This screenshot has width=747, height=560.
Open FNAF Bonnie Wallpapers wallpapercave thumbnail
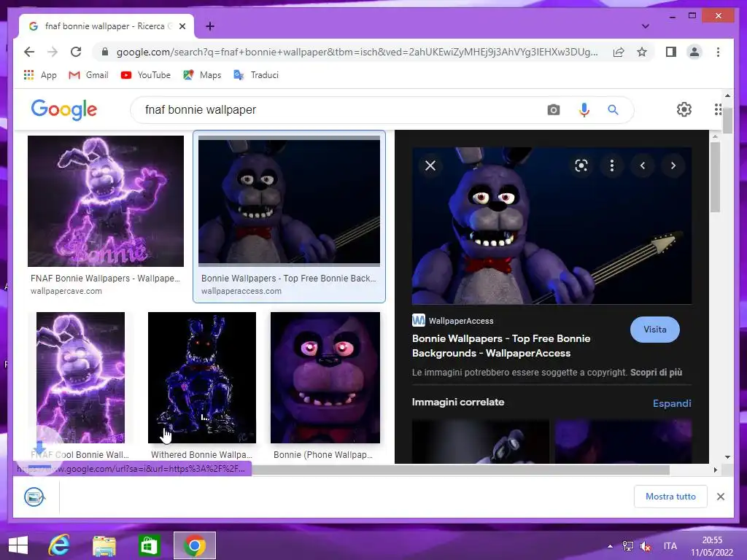pyautogui.click(x=106, y=201)
